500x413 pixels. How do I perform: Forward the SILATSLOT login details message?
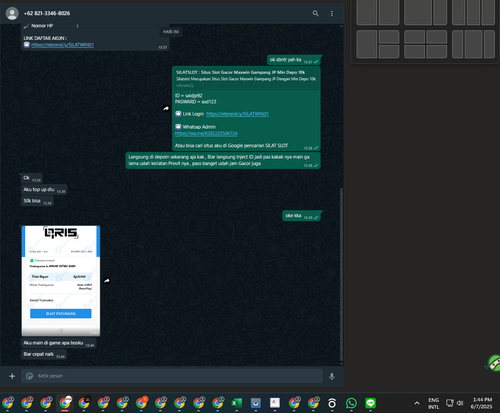click(x=166, y=108)
